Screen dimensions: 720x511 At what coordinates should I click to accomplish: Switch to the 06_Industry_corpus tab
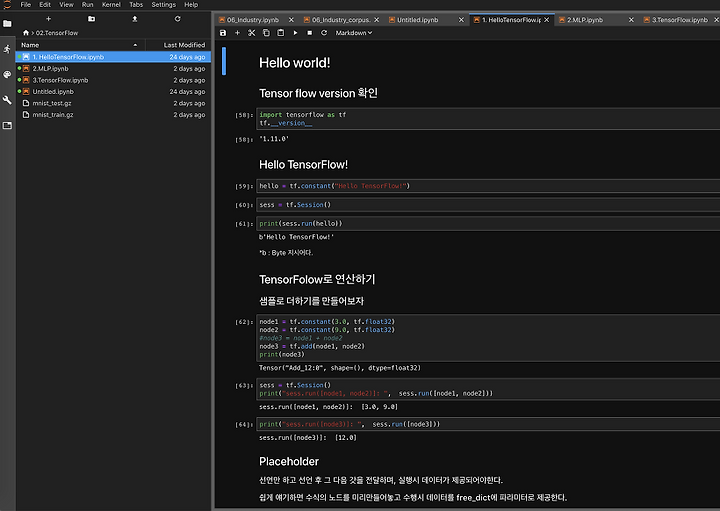(340, 20)
